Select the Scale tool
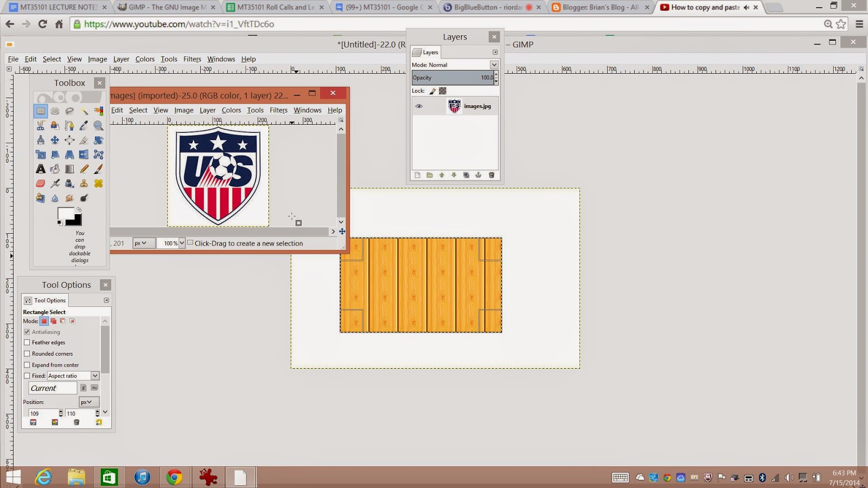The height and width of the screenshot is (488, 868). coord(41,155)
